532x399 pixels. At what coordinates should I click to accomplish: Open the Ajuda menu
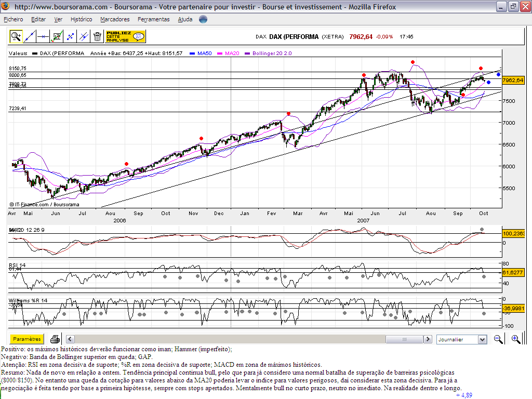point(185,19)
